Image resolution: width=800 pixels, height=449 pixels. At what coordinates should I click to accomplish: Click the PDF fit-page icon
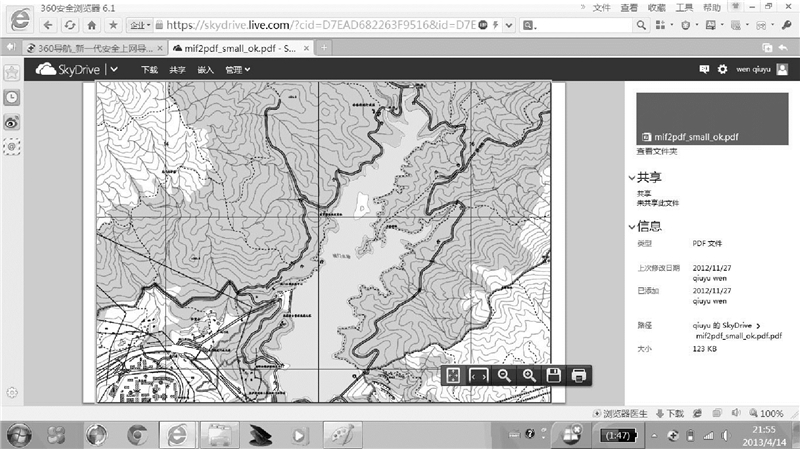[453, 375]
